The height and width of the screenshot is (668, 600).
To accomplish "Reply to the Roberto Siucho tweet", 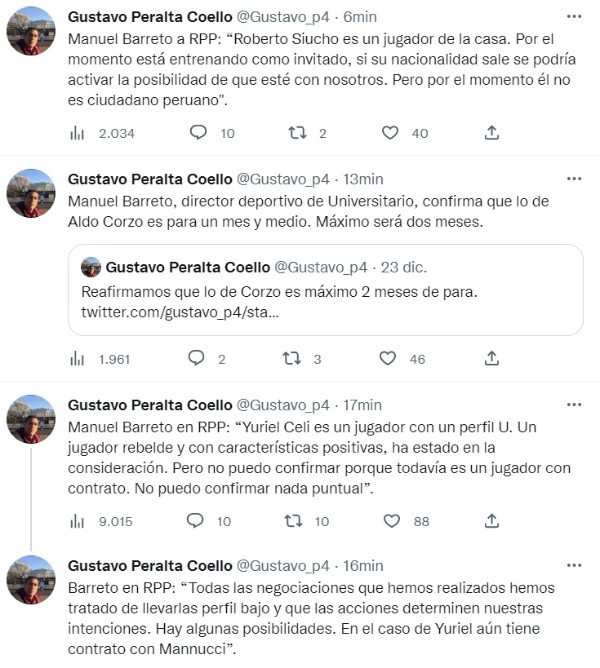I will click(198, 133).
